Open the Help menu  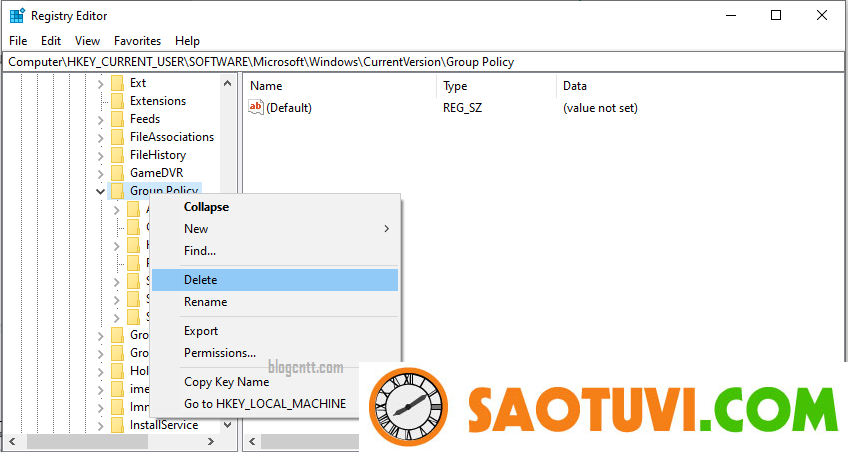[x=187, y=41]
